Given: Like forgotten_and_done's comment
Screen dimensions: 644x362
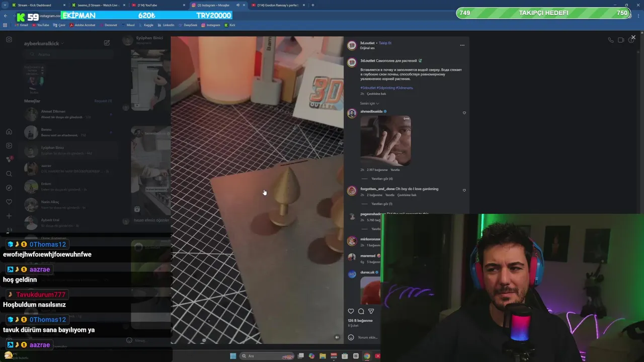Looking at the screenshot, I should [x=464, y=191].
